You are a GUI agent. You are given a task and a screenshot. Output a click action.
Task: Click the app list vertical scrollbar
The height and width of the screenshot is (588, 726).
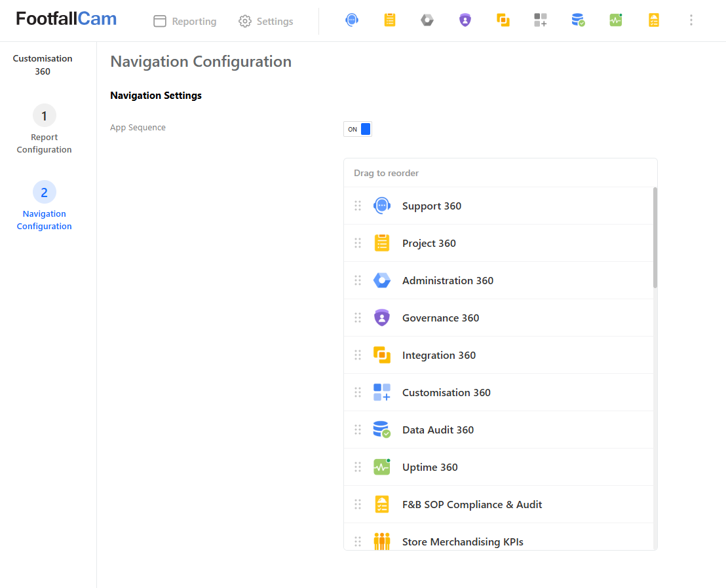click(x=655, y=237)
